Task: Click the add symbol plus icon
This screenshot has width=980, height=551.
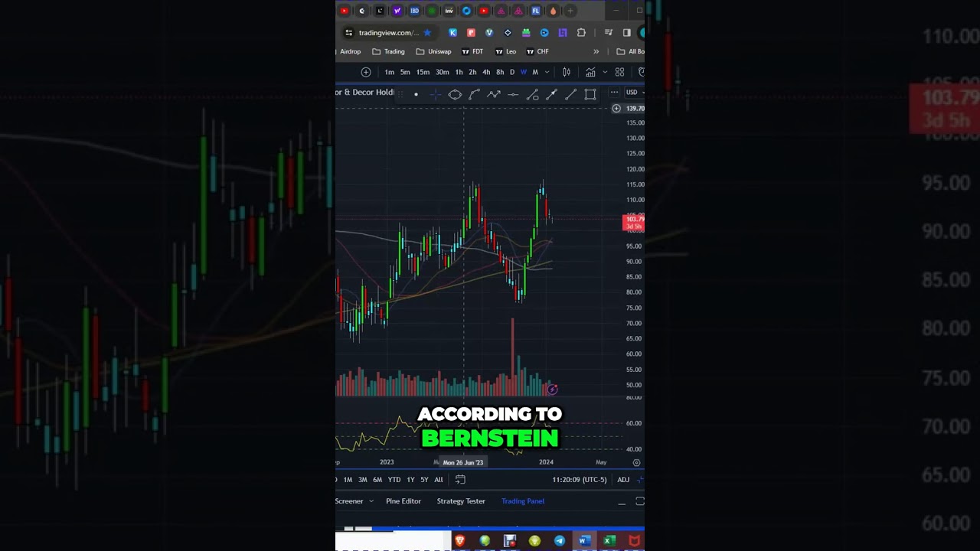Action: 366,72
